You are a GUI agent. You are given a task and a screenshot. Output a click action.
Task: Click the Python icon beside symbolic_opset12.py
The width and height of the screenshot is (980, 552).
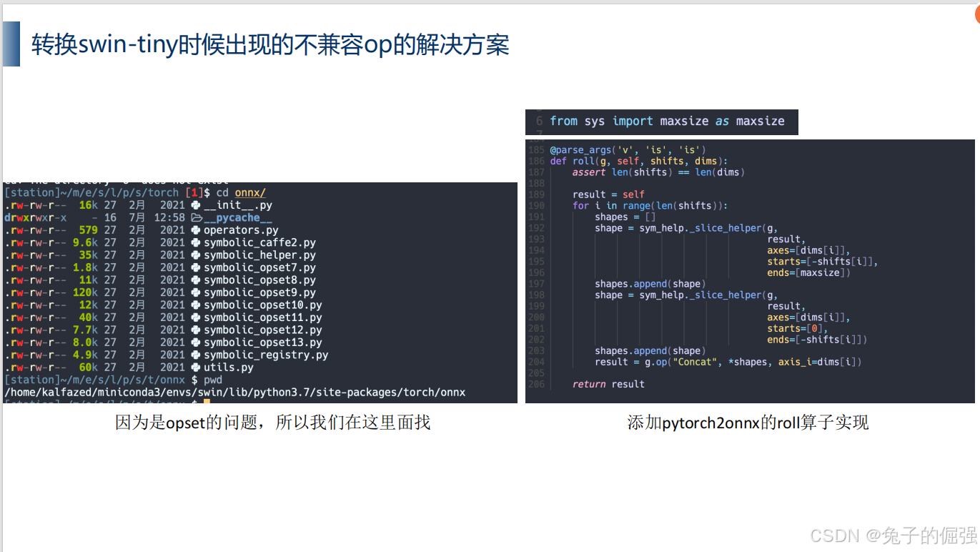(196, 330)
